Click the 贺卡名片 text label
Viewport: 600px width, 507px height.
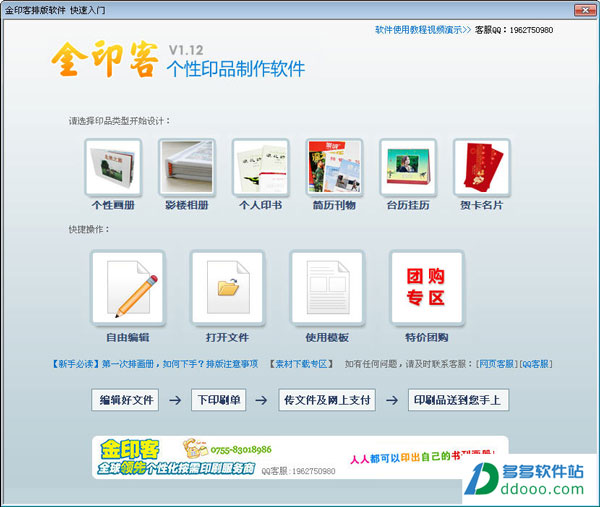pyautogui.click(x=482, y=205)
